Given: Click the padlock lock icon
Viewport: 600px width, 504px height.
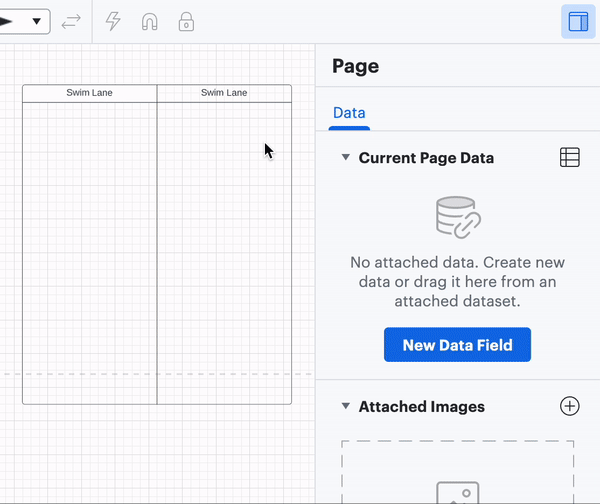Looking at the screenshot, I should tap(186, 21).
